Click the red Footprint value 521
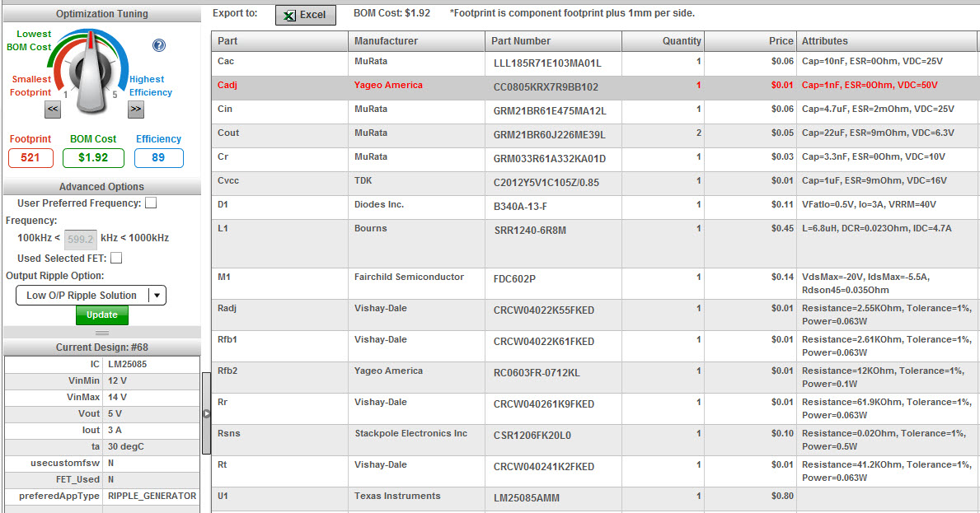Image resolution: width=980 pixels, height=513 pixels. (x=30, y=158)
